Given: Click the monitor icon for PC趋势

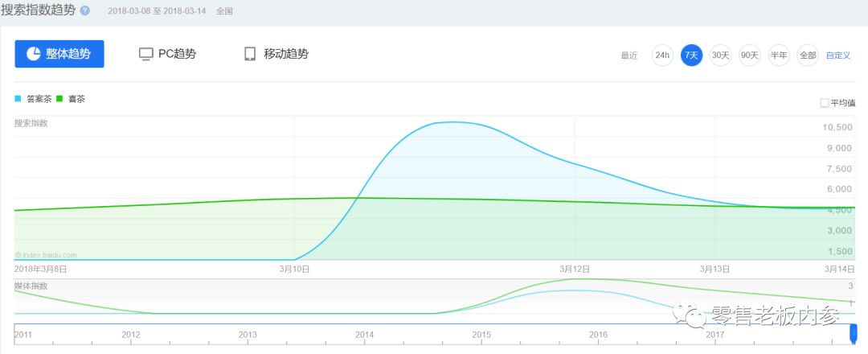Looking at the screenshot, I should click(145, 54).
